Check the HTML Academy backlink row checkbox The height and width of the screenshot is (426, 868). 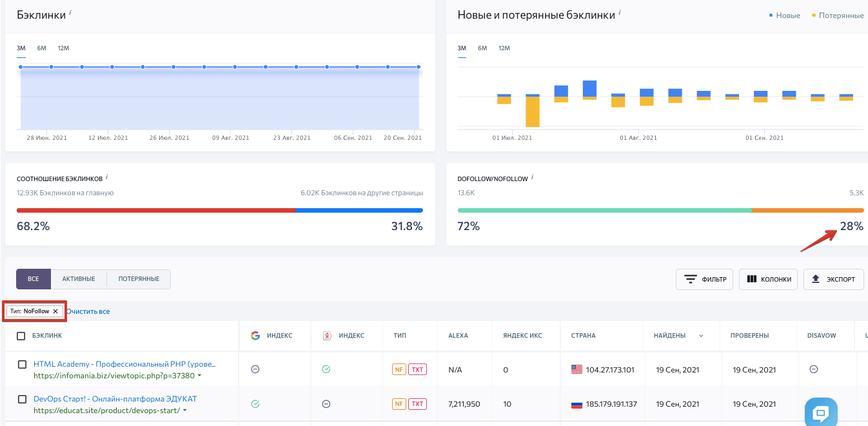[x=22, y=365]
